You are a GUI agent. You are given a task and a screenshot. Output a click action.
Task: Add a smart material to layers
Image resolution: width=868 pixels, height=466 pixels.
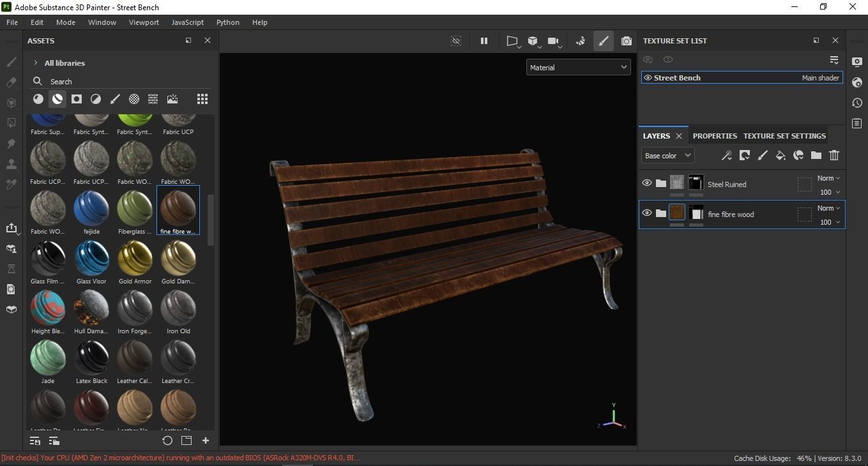point(798,155)
